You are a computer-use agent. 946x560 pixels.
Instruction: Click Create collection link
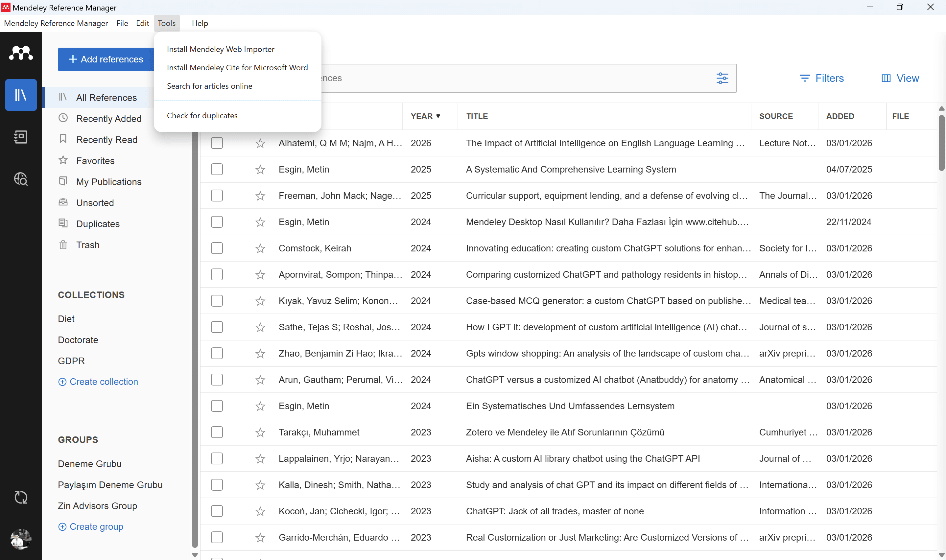click(98, 382)
